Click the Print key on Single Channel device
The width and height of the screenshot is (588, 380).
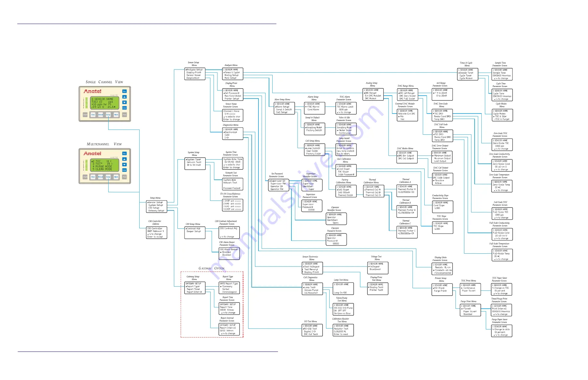pyautogui.click(x=125, y=115)
